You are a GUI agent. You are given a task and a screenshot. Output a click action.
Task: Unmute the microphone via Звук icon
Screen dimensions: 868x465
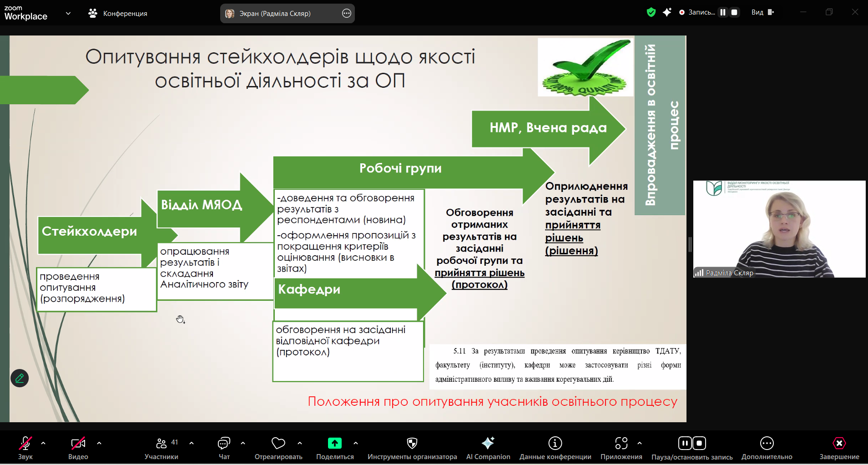click(x=25, y=443)
